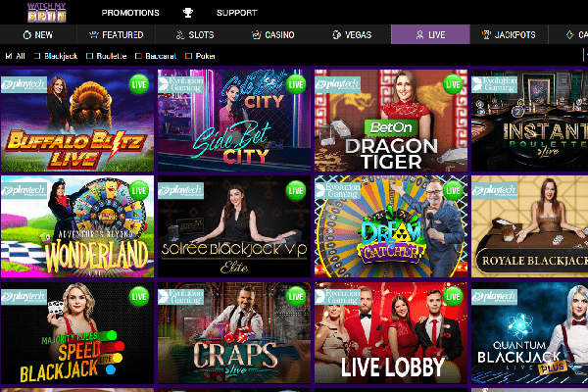Enable the Blackjack filter checkbox
The image size is (588, 392).
(37, 56)
